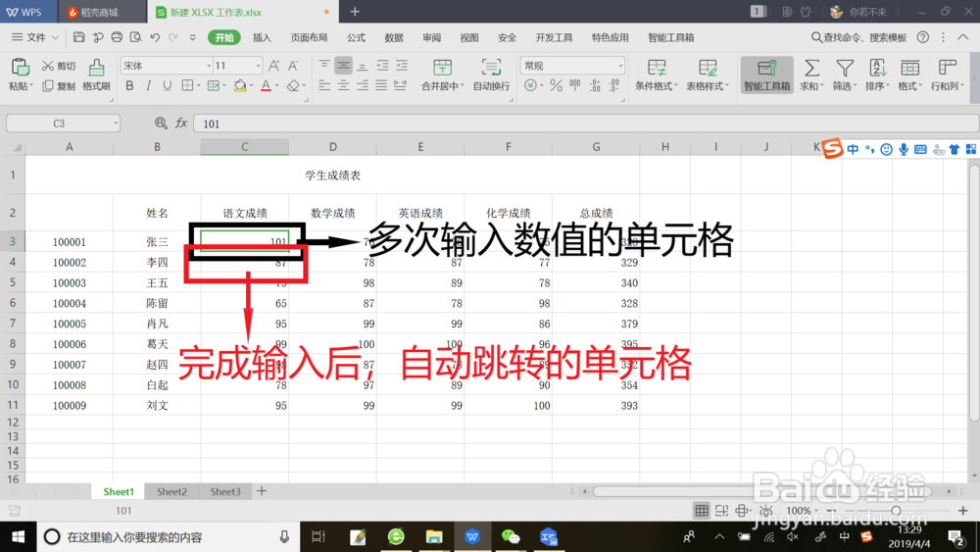
Task: Toggle top vertical alignment
Action: pyautogui.click(x=323, y=66)
